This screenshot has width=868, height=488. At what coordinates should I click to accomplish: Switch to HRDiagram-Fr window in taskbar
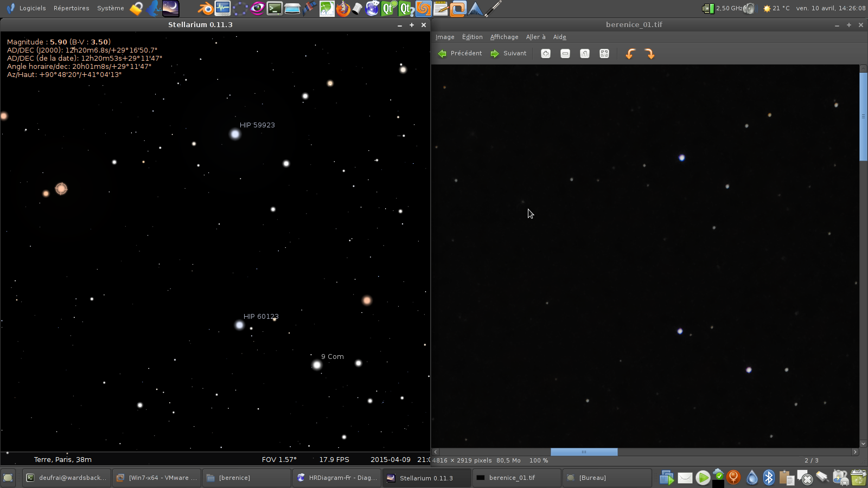pyautogui.click(x=337, y=478)
